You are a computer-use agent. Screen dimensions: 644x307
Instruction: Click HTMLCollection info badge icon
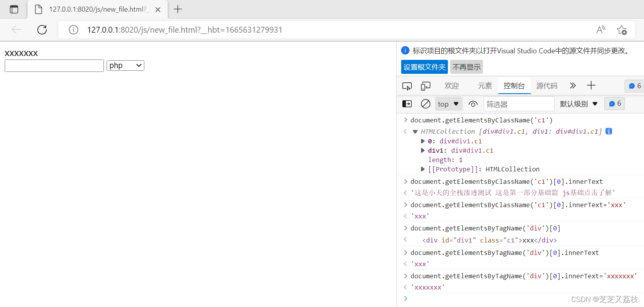pyautogui.click(x=609, y=131)
